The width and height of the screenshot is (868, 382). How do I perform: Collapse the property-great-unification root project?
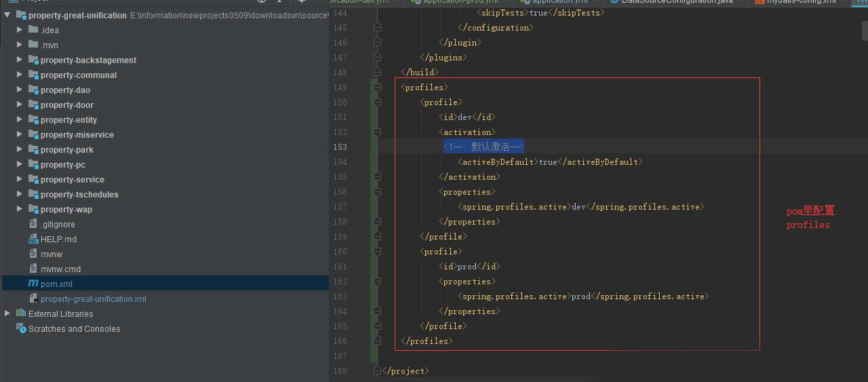[x=7, y=15]
